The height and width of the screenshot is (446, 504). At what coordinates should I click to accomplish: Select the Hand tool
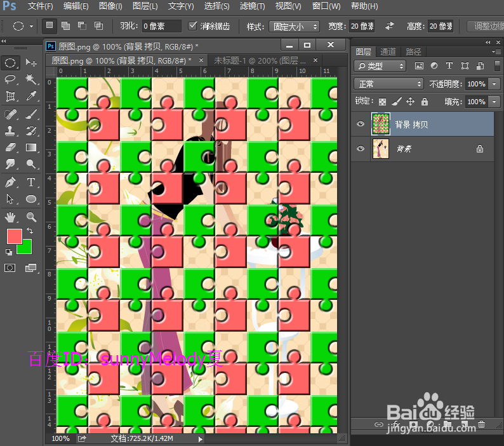10,217
